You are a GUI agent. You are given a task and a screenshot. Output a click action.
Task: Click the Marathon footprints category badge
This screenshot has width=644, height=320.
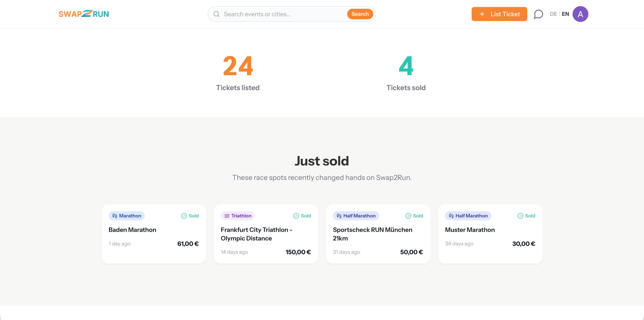[127, 216]
